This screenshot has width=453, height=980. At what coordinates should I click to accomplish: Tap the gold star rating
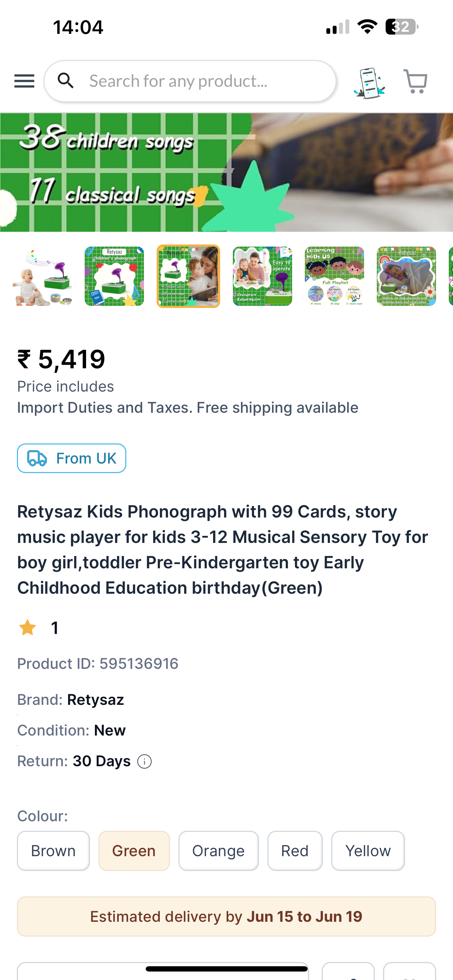[28, 628]
